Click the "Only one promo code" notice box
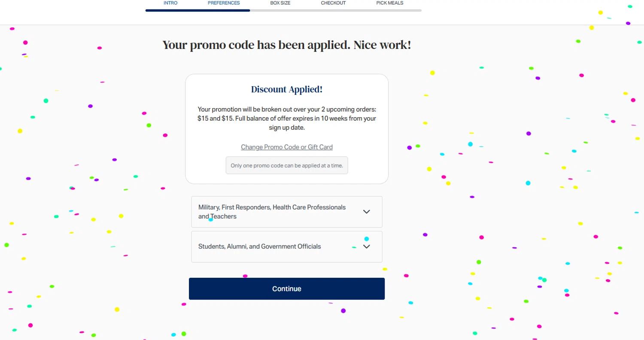 pyautogui.click(x=287, y=165)
